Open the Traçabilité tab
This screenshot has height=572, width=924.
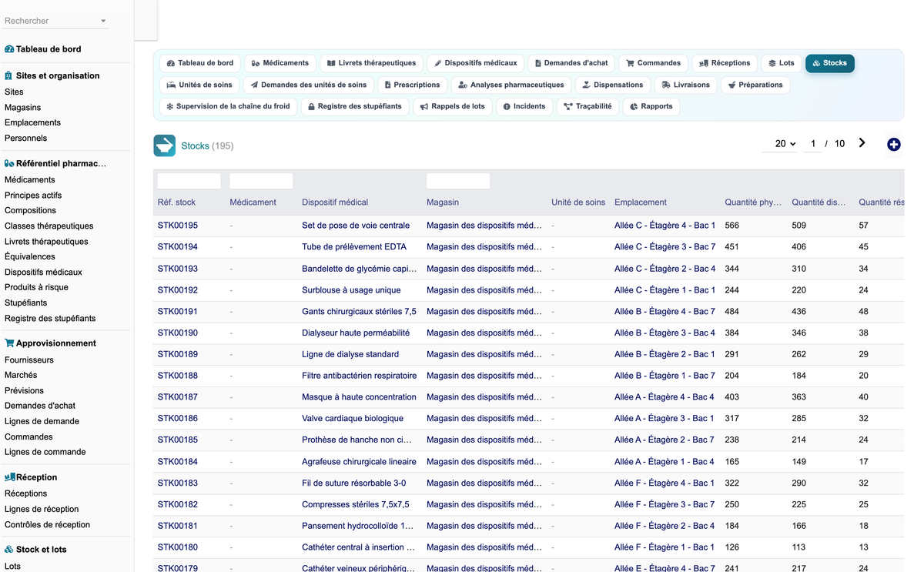coord(588,106)
